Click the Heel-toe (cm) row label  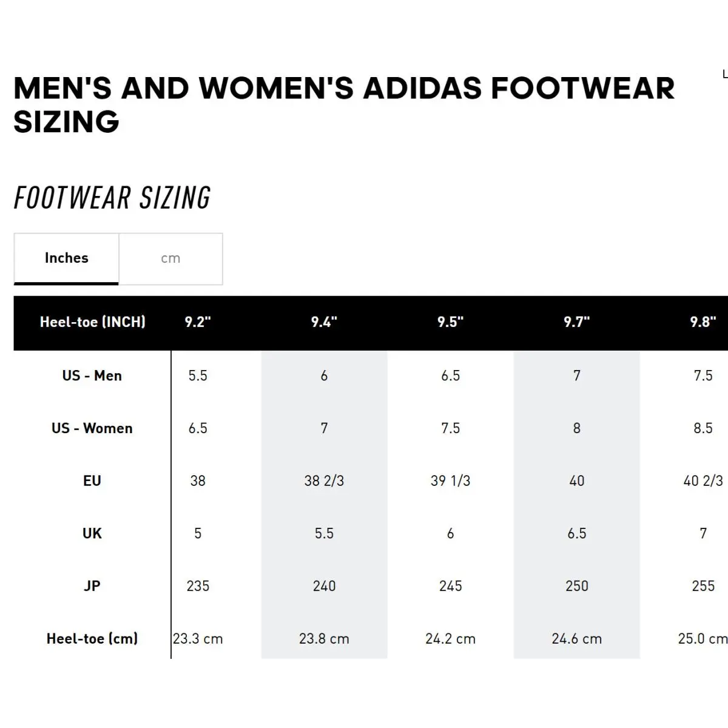92,639
